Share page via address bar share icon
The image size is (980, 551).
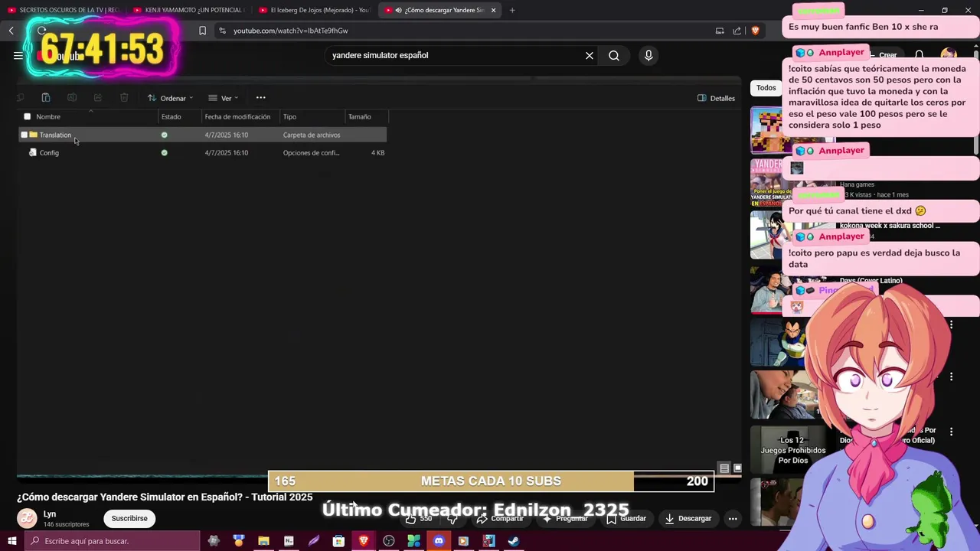[737, 31]
